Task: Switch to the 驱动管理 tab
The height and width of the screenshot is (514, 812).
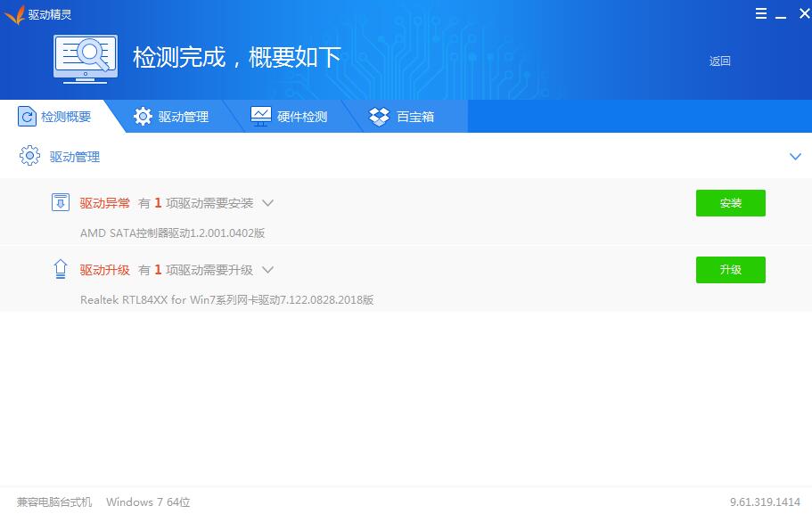Action: [x=171, y=117]
